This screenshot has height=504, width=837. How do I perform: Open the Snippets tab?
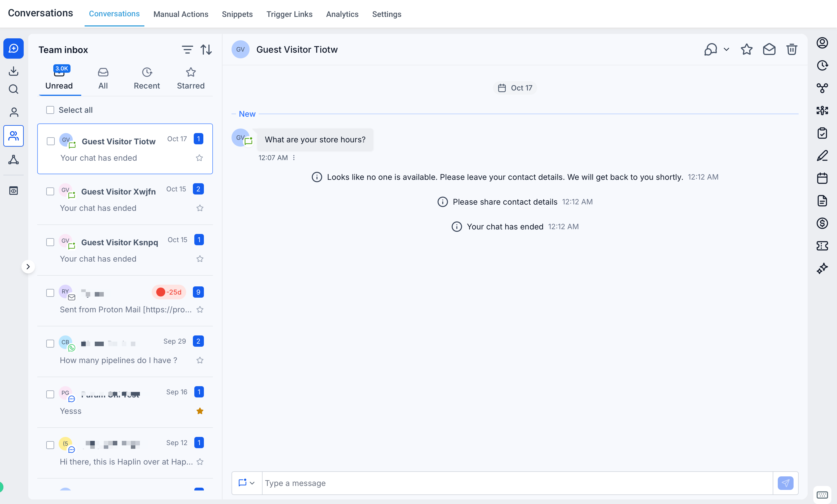[x=237, y=14]
